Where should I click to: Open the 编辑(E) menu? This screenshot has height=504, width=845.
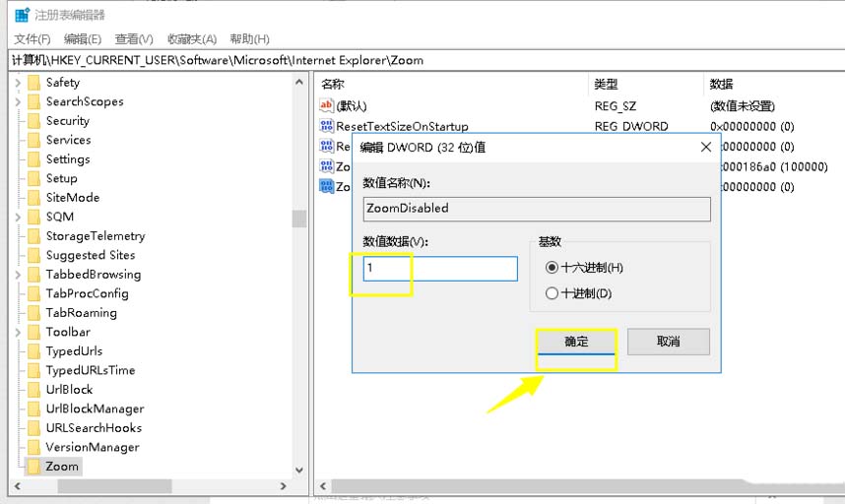click(83, 39)
